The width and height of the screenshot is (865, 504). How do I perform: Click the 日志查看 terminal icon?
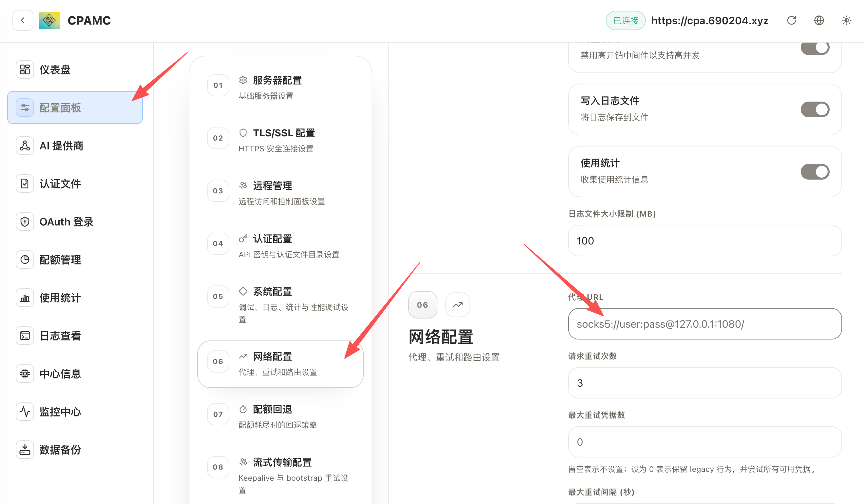click(25, 336)
